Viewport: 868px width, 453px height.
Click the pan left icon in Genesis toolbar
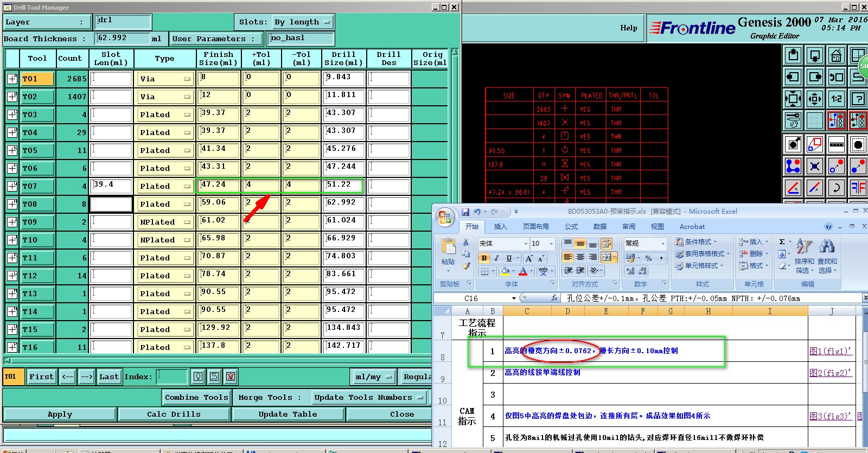coord(793,77)
